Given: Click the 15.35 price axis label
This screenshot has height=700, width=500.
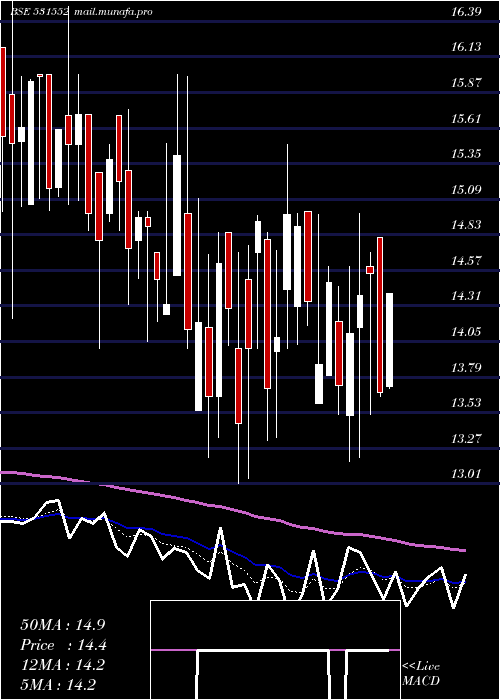Looking at the screenshot, I should (x=466, y=154).
